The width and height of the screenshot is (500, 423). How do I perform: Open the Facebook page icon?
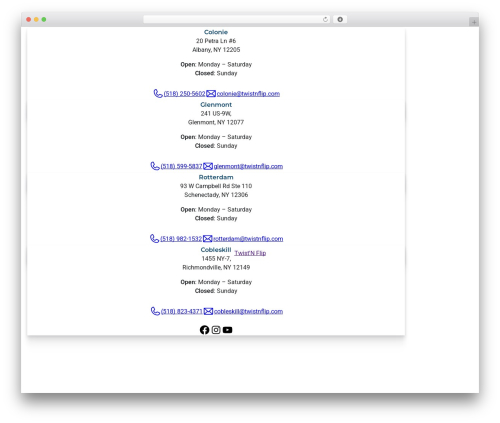tap(204, 330)
